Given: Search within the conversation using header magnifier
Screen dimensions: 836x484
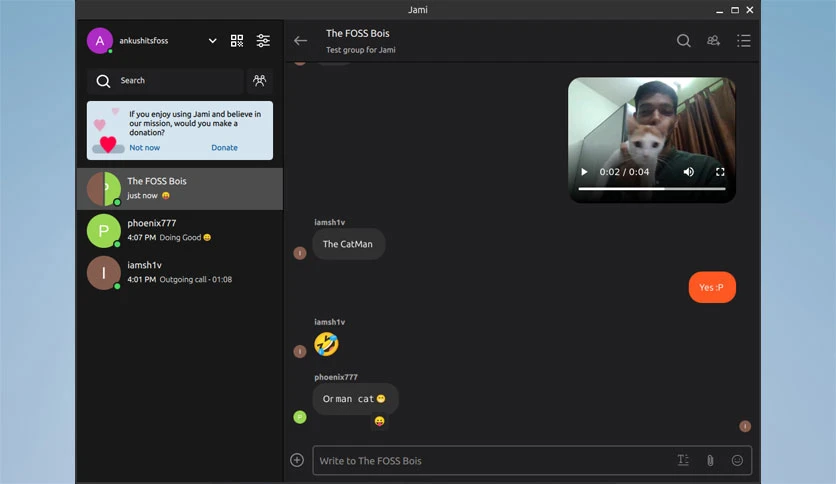Looking at the screenshot, I should 684,41.
